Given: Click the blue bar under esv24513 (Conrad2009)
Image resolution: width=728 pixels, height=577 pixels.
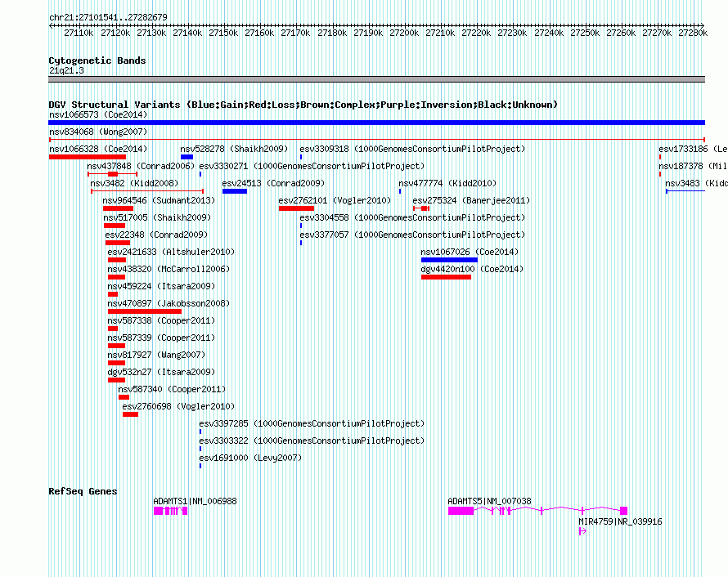Looking at the screenshot, I should click(235, 191).
